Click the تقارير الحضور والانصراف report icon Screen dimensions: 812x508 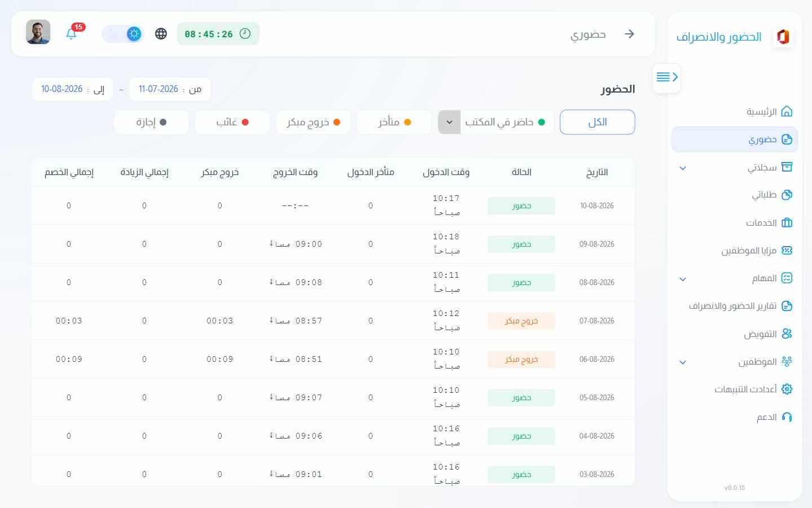click(787, 305)
